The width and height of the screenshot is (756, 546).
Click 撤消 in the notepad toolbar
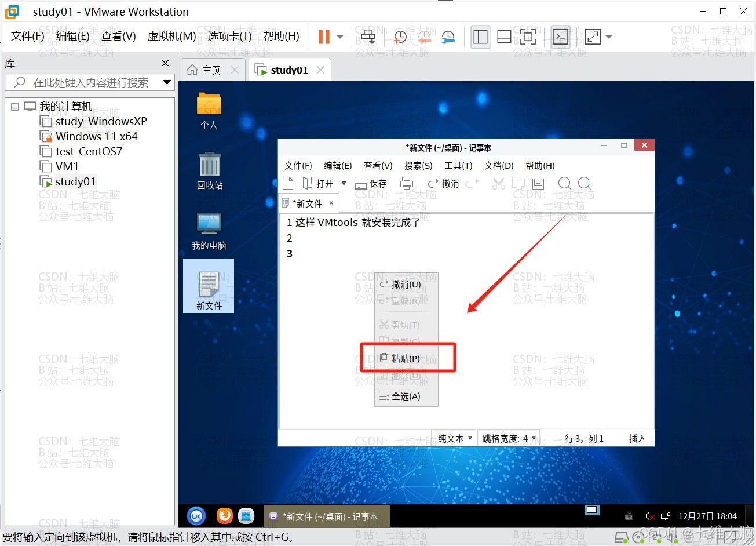(444, 183)
